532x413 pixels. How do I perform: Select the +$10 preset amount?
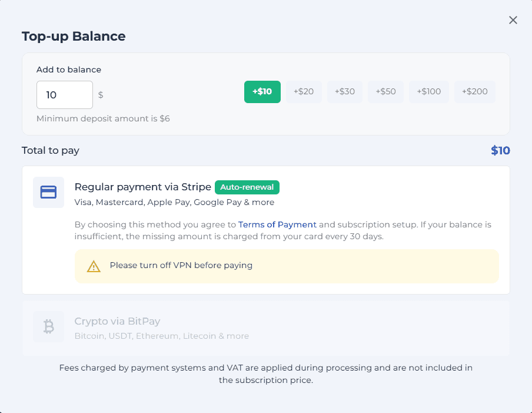tap(262, 92)
